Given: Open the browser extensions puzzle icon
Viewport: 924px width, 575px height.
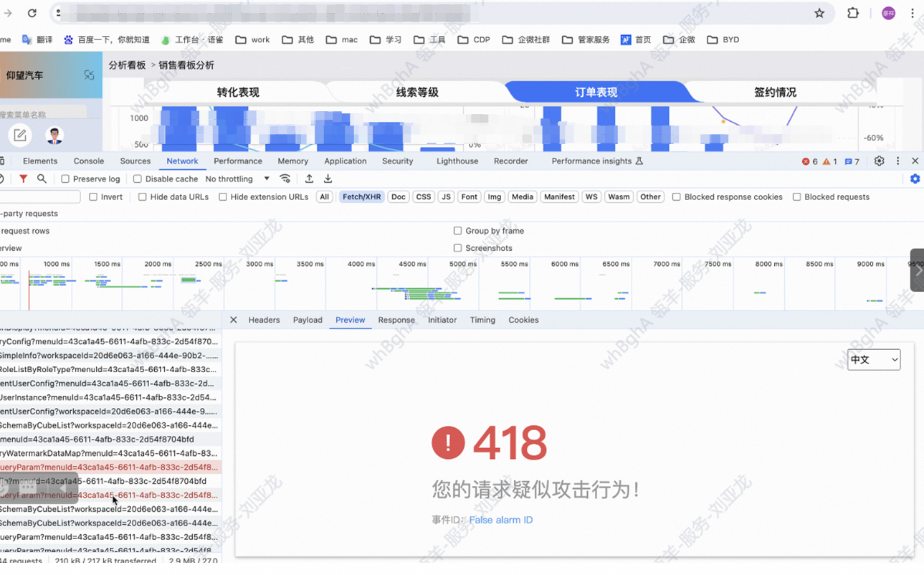Looking at the screenshot, I should pyautogui.click(x=853, y=13).
